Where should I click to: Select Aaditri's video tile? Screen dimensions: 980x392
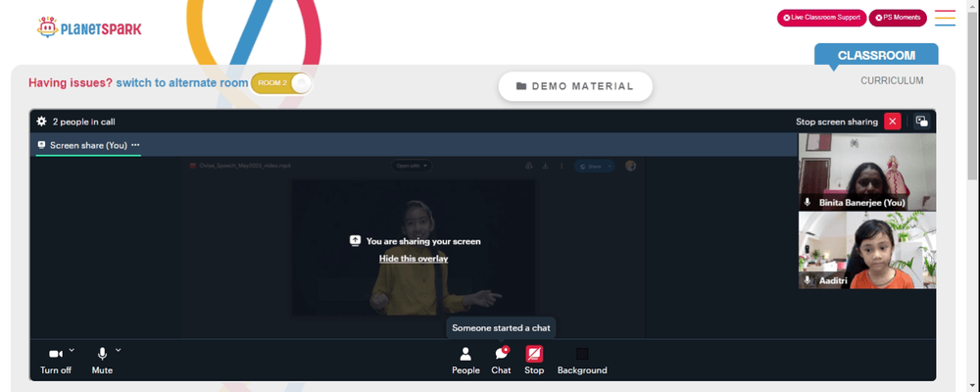[x=867, y=250]
